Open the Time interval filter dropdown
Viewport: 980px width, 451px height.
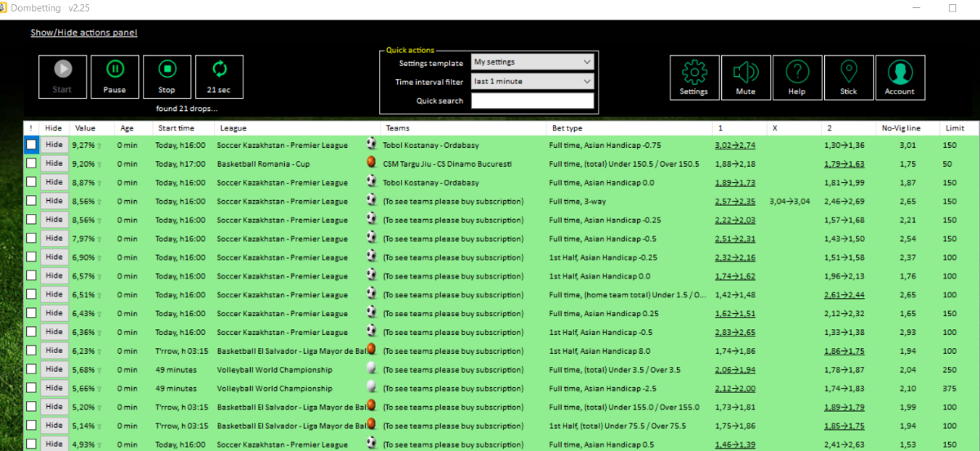tap(532, 82)
